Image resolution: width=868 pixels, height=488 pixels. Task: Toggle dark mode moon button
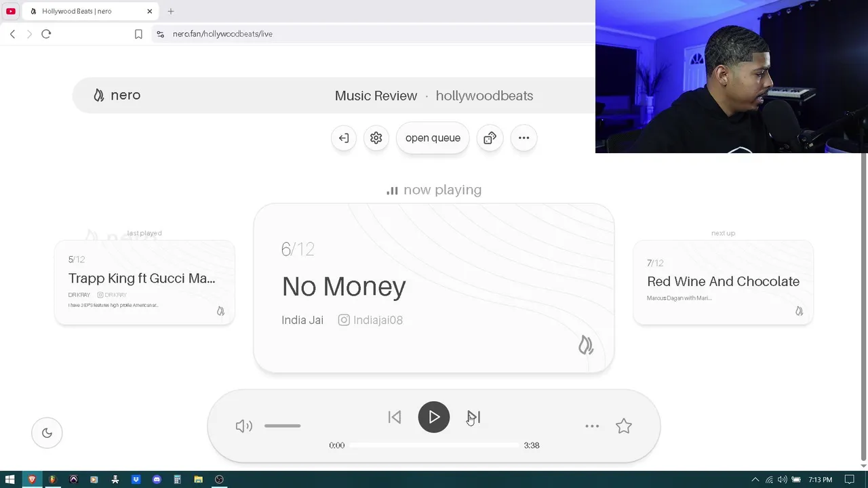pos(47,433)
